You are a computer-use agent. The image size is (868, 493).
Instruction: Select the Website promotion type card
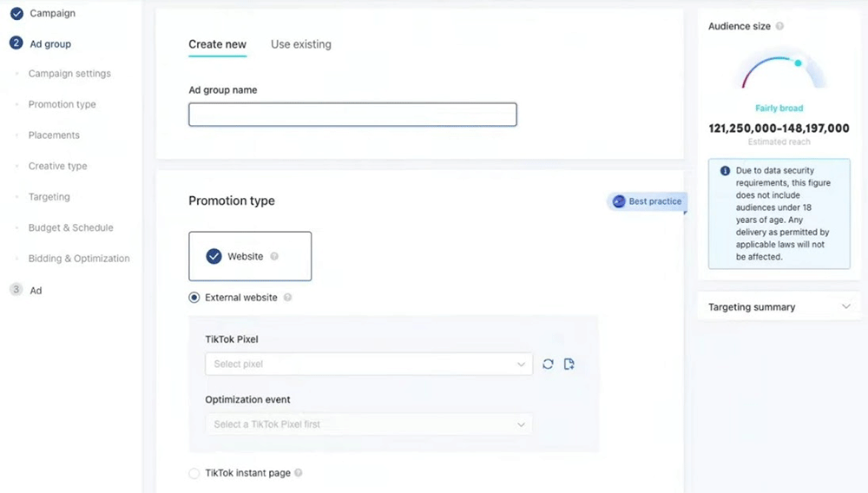tap(250, 256)
